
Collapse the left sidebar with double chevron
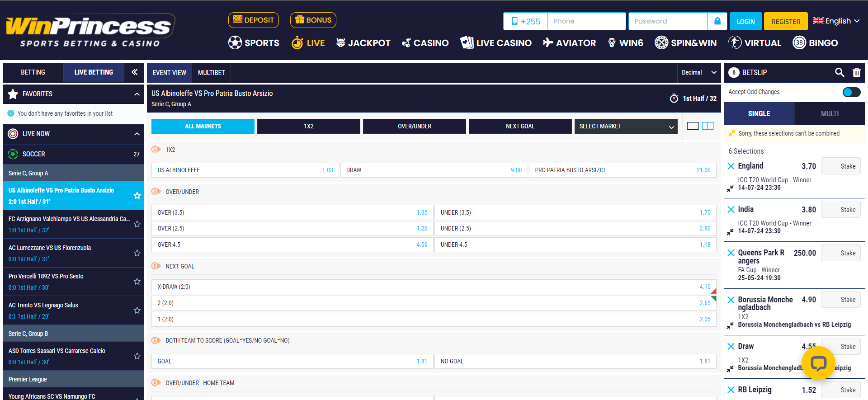134,72
